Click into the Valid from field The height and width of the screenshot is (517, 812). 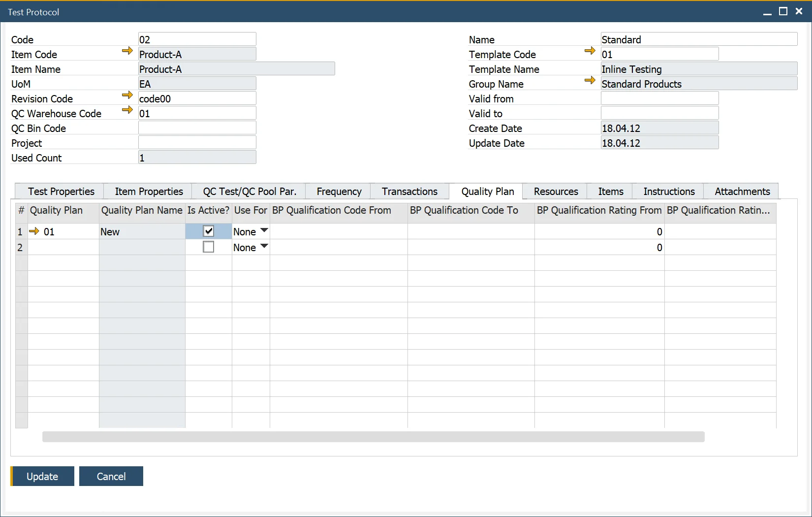click(659, 98)
